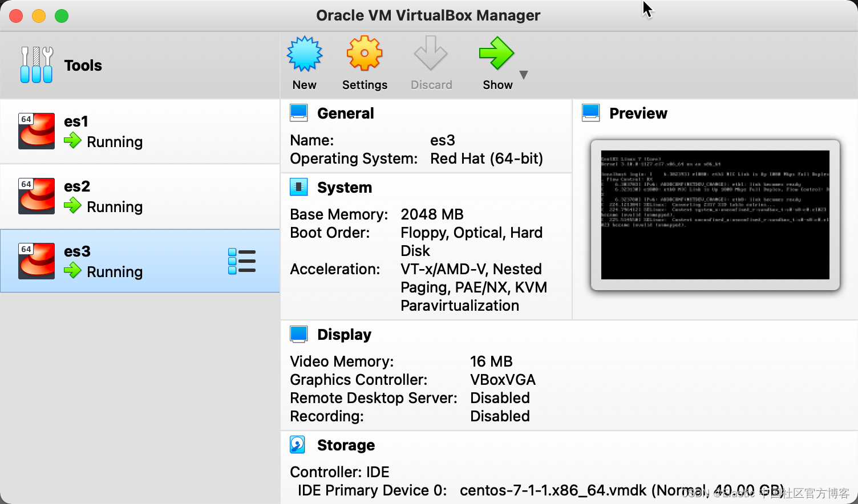Open the Storage settings header link
The image size is (858, 504).
346,445
